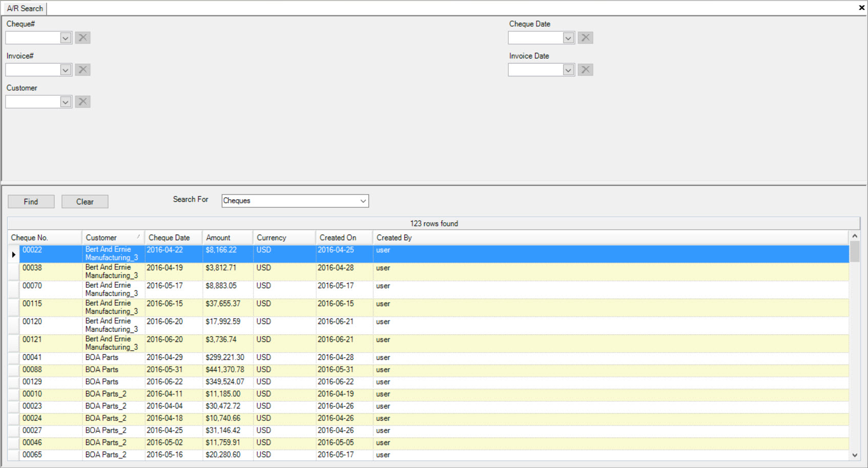Viewport: 868px width, 468px height.
Task: Click cheque date 2016-04-19 cell
Action: click(174, 272)
